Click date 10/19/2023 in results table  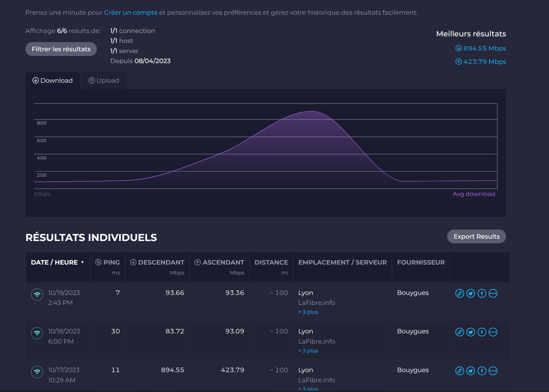click(x=64, y=293)
